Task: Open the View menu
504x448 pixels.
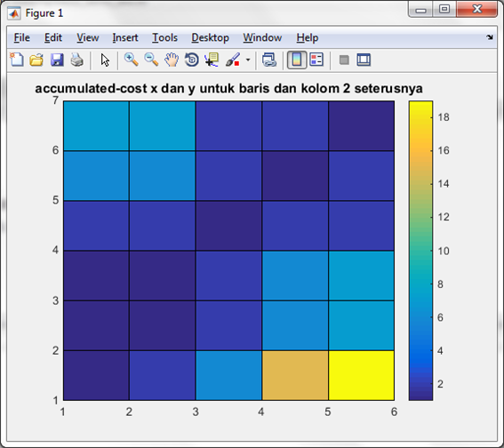Action: coord(87,38)
